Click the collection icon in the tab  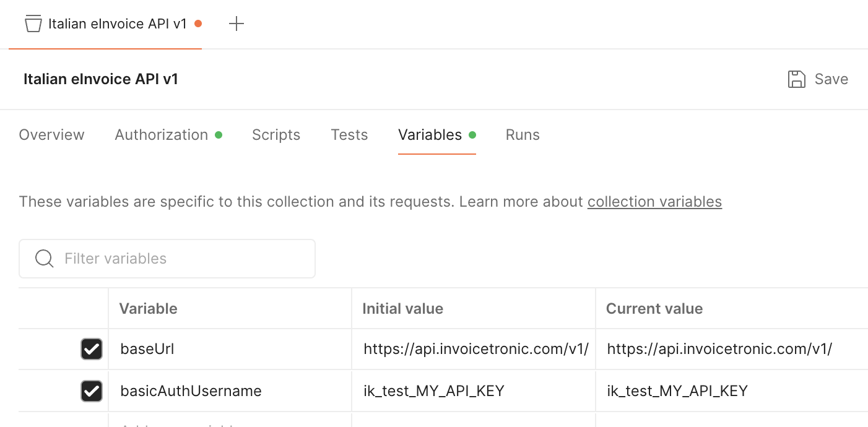(x=33, y=24)
